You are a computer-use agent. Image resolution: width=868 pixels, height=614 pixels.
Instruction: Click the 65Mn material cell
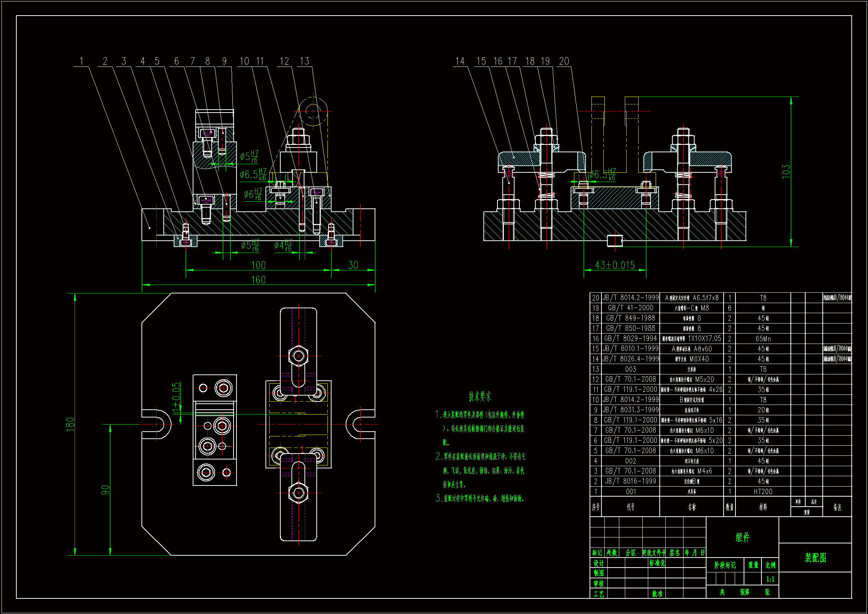tap(763, 339)
